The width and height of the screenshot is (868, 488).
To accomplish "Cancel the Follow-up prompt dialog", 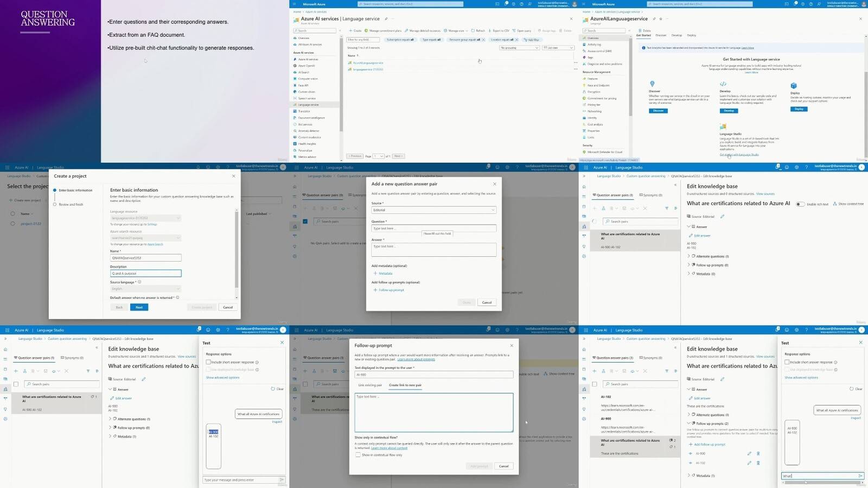I will [x=504, y=466].
